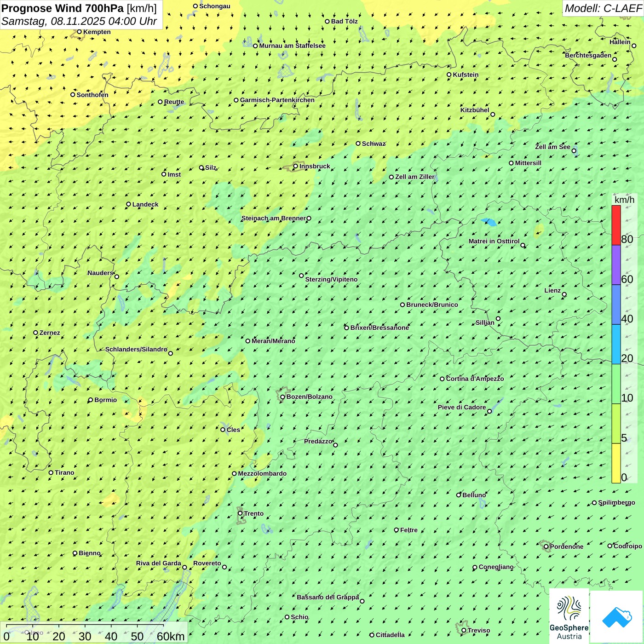Click the 'Codroipo' label

[628, 546]
